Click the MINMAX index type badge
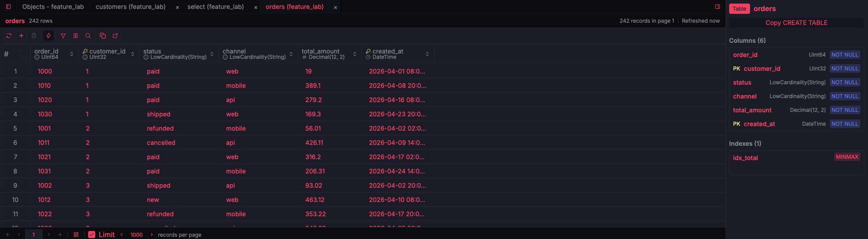 847,157
